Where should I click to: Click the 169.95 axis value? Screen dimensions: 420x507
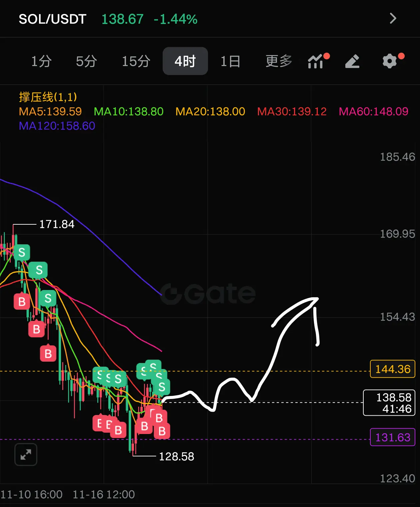click(397, 234)
